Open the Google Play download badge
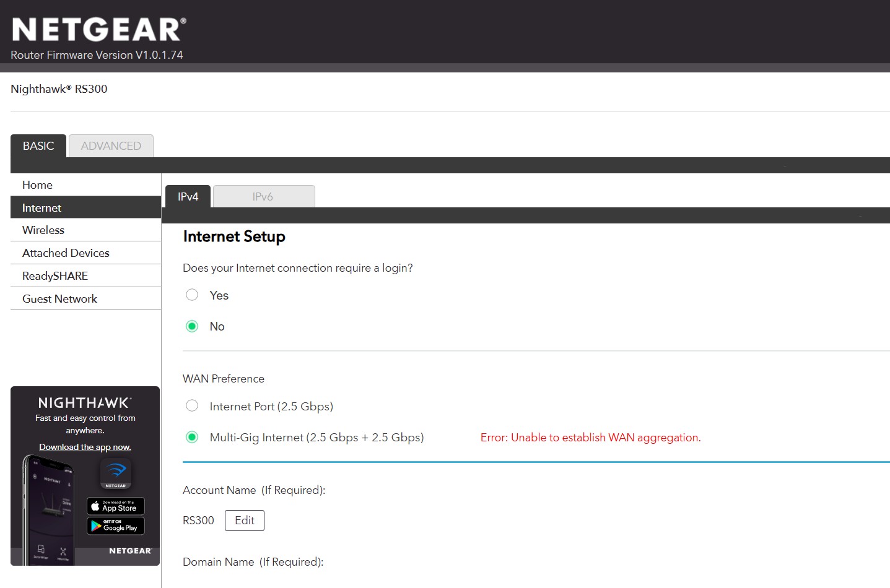Image resolution: width=890 pixels, height=588 pixels. coord(116,526)
